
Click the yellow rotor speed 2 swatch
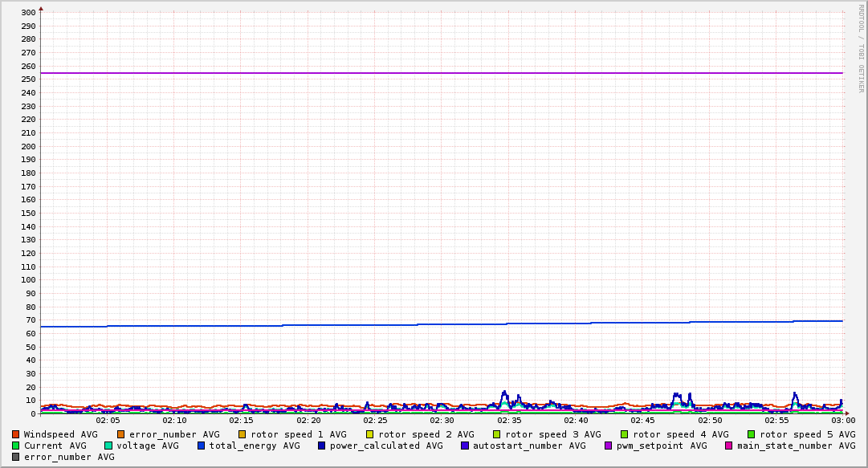click(370, 435)
